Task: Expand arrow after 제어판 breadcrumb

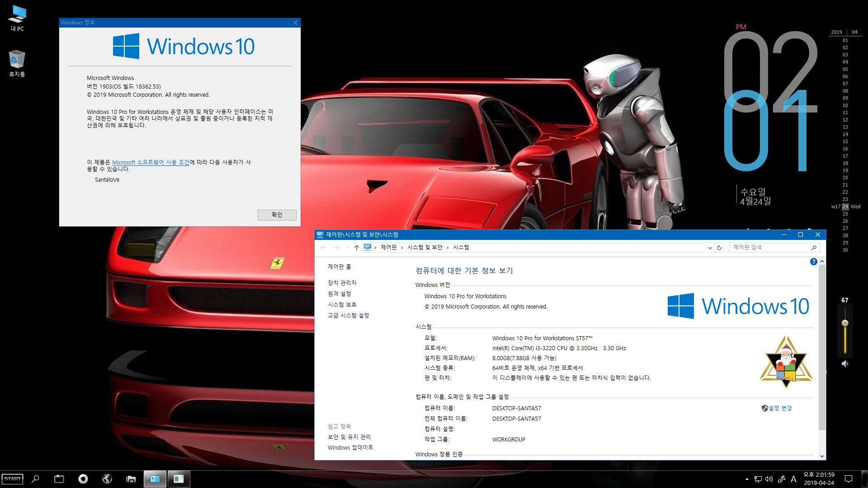Action: tap(402, 248)
